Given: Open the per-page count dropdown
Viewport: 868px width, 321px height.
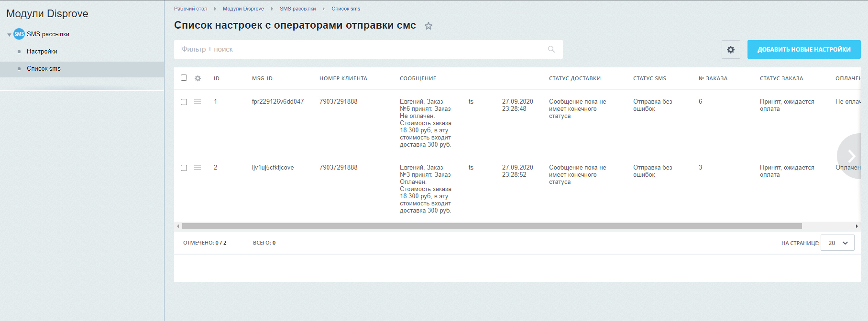Looking at the screenshot, I should 837,243.
